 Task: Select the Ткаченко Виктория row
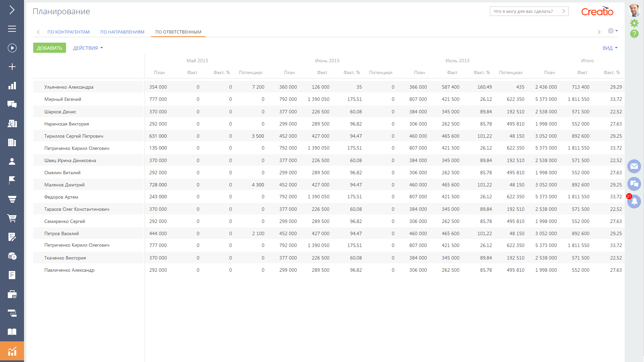coord(328,258)
